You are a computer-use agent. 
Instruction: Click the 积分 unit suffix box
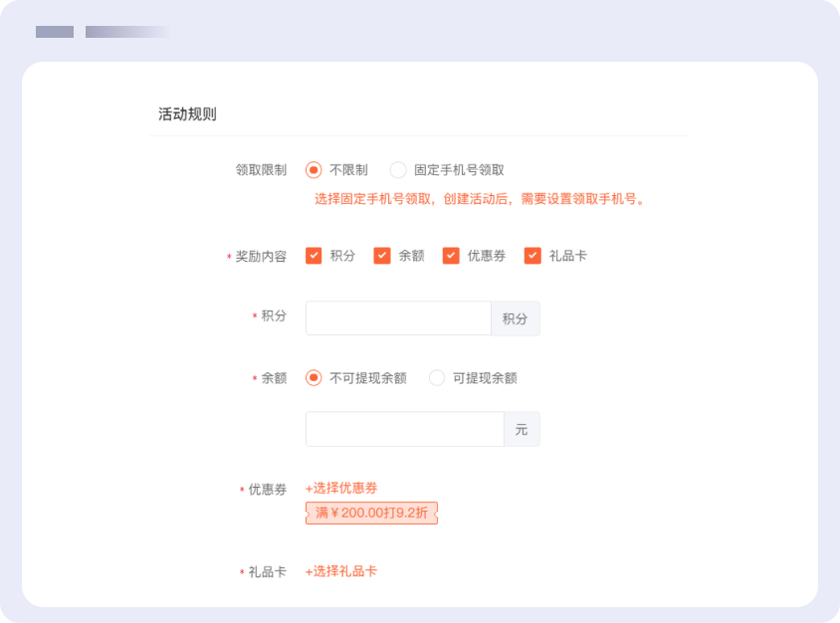coord(515,318)
